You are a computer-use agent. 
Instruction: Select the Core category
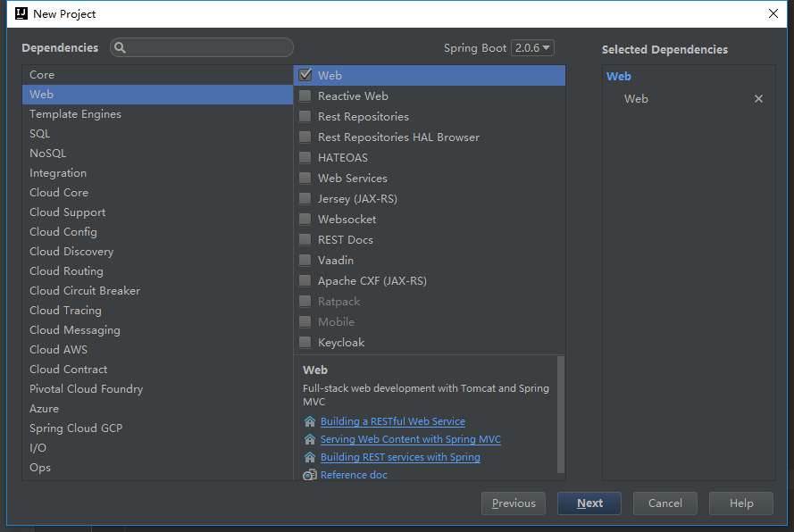[x=157, y=74]
